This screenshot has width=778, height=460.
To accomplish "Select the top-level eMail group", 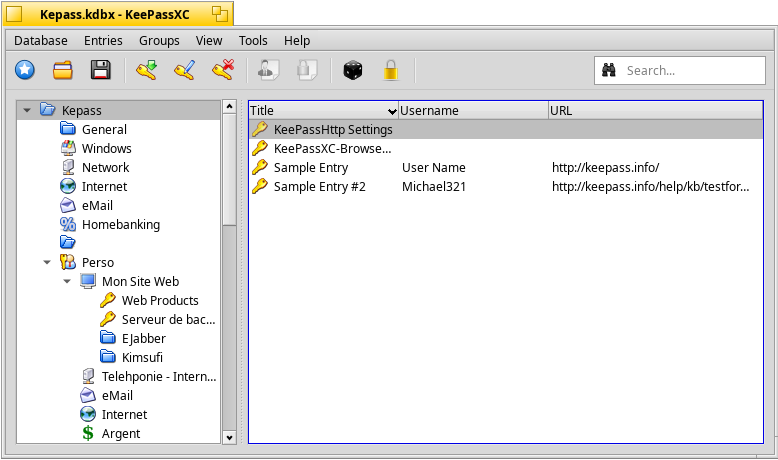I will pyautogui.click(x=97, y=205).
